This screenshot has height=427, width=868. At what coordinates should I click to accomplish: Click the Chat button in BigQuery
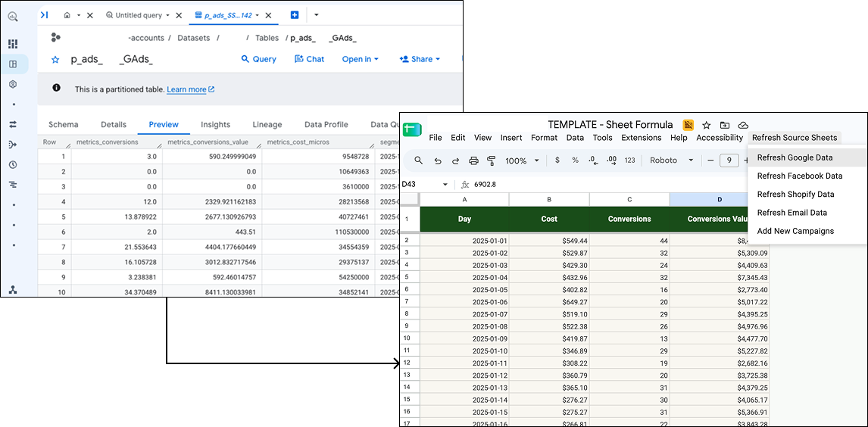coord(310,59)
